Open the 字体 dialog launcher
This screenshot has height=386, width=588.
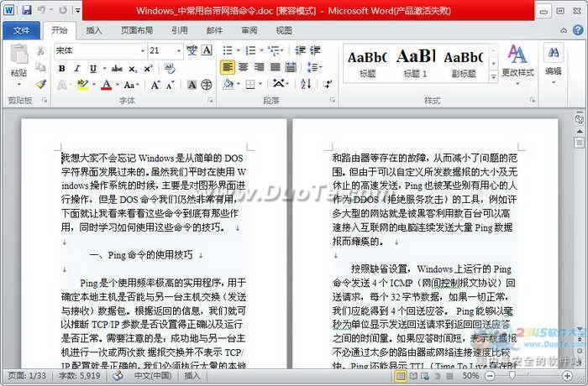[211, 101]
